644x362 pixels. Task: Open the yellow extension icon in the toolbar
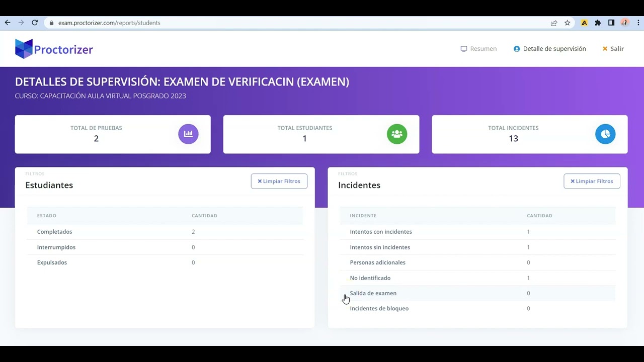pos(584,23)
